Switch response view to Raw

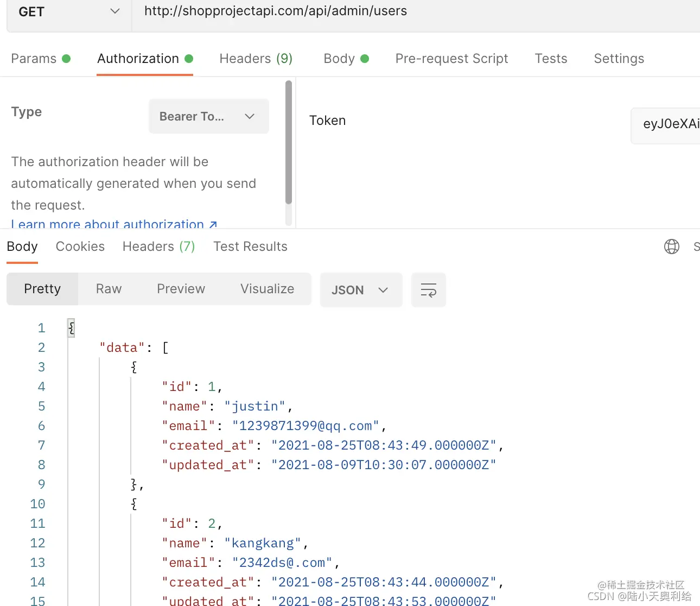pyautogui.click(x=109, y=289)
